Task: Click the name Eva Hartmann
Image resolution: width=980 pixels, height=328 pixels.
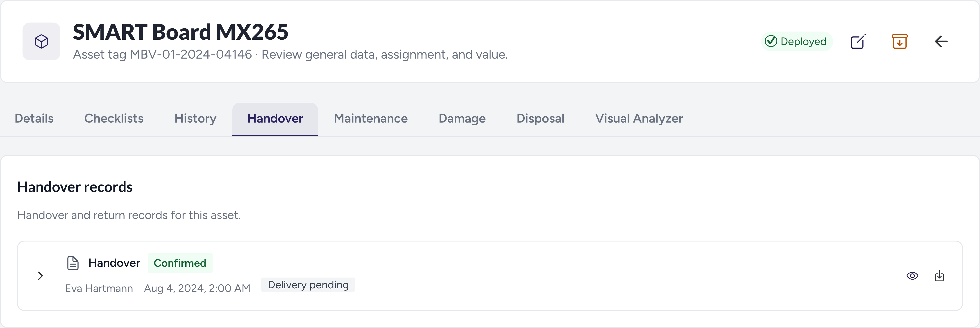Action: point(99,288)
